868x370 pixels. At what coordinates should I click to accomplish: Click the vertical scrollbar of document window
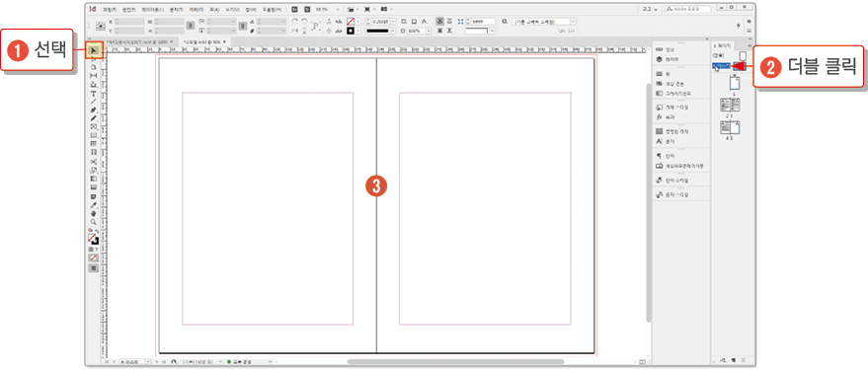point(649,203)
